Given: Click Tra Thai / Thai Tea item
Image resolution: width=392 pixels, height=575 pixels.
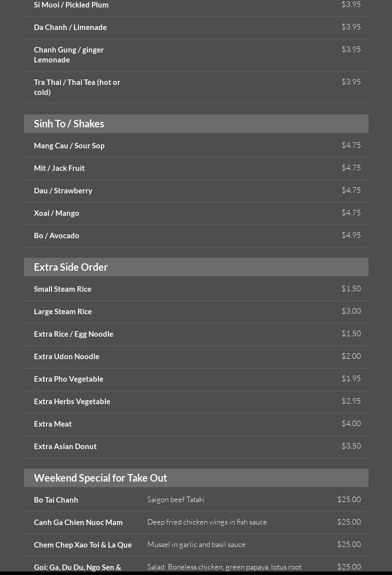Looking at the screenshot, I should click(x=77, y=87).
